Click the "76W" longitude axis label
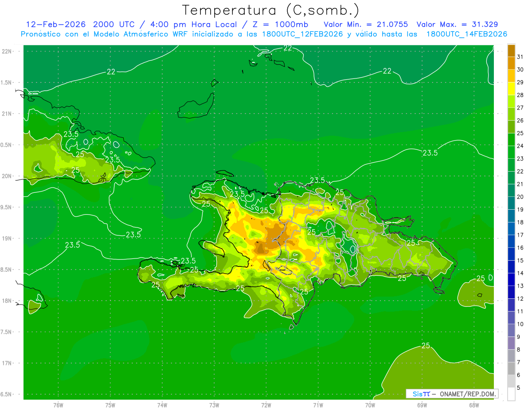The height and width of the screenshot is (411, 532). point(58,405)
